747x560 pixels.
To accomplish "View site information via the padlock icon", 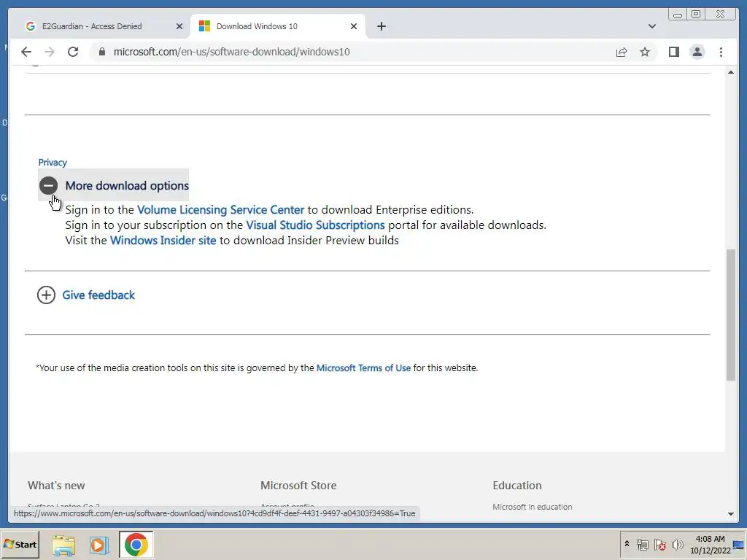I will point(101,52).
